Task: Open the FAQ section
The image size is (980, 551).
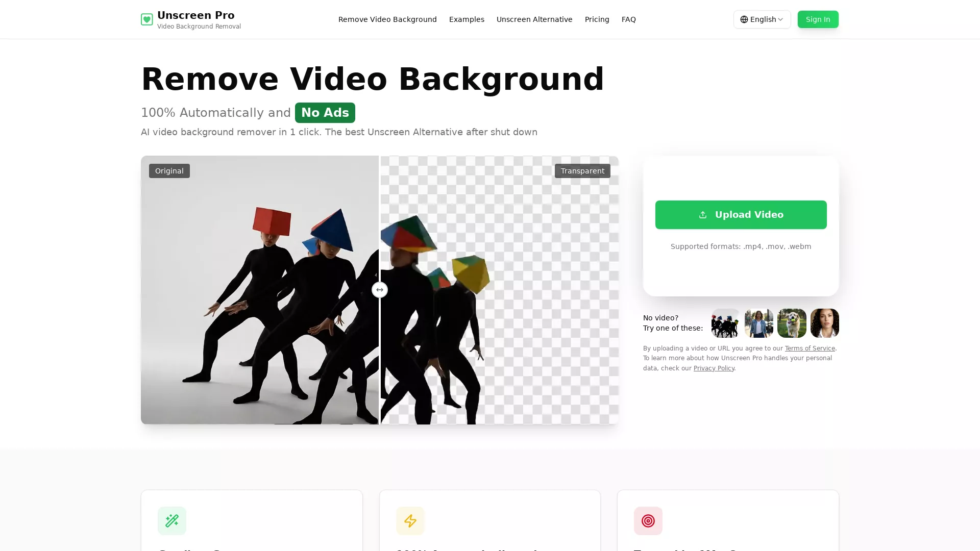Action: coord(628,19)
